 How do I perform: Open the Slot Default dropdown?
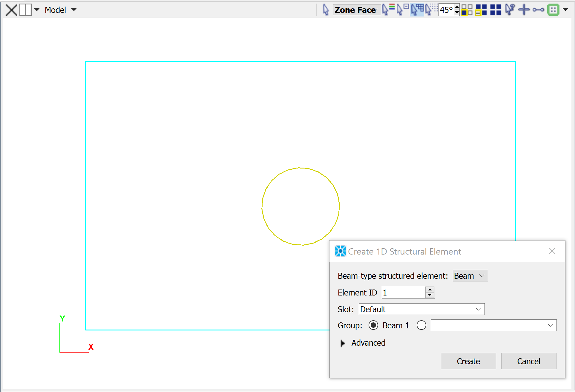(x=421, y=309)
